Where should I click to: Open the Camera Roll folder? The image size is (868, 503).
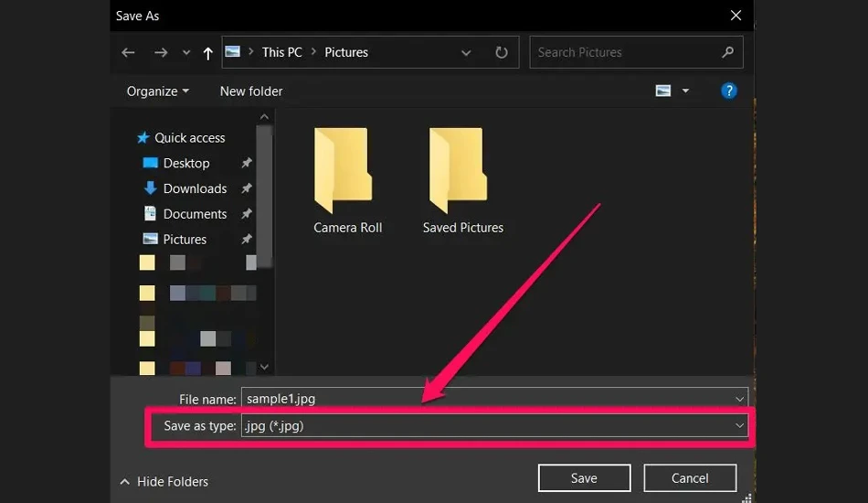pos(347,180)
